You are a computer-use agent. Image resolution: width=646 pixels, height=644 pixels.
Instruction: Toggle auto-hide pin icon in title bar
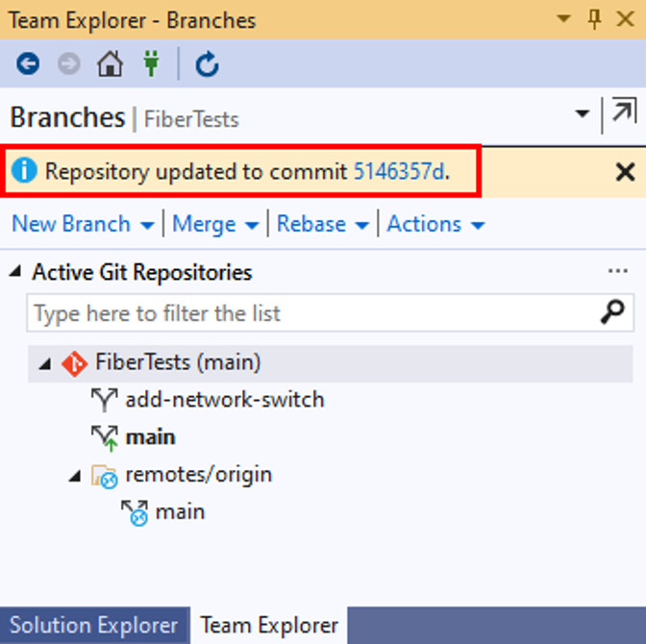click(594, 19)
